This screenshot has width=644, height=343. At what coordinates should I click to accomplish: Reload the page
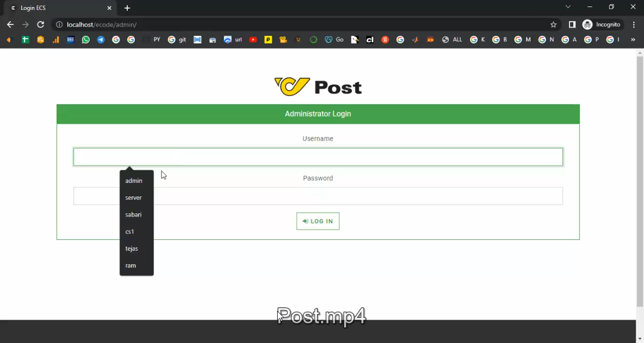pos(40,24)
